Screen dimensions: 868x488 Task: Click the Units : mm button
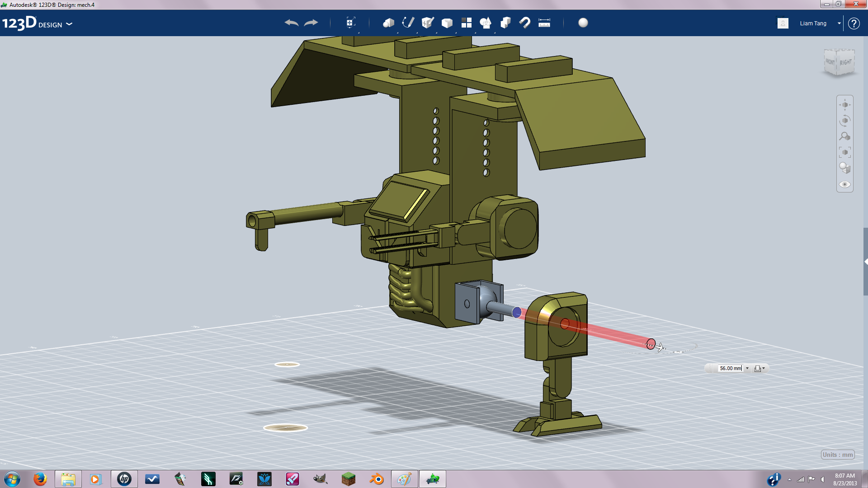[x=838, y=455]
